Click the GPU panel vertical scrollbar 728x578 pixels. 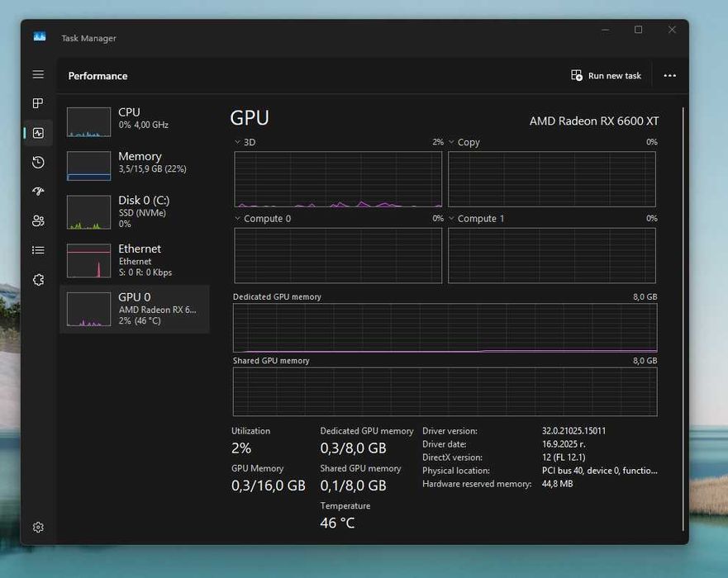click(x=683, y=320)
